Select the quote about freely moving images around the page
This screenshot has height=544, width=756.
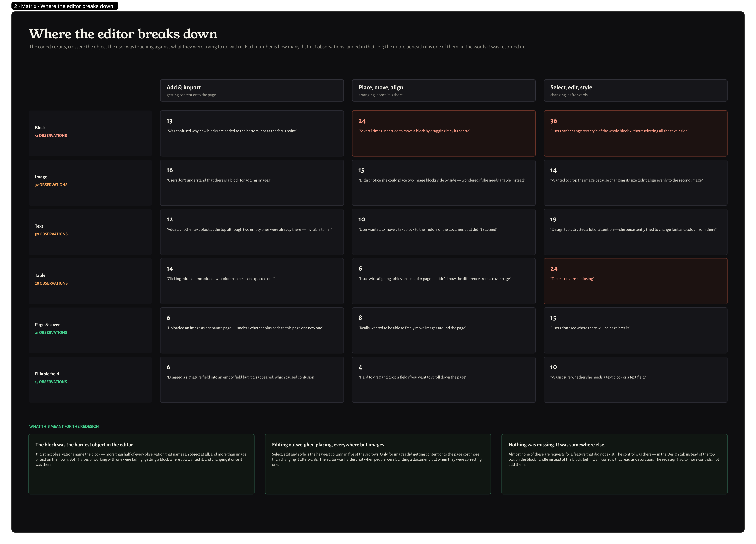[x=412, y=328]
